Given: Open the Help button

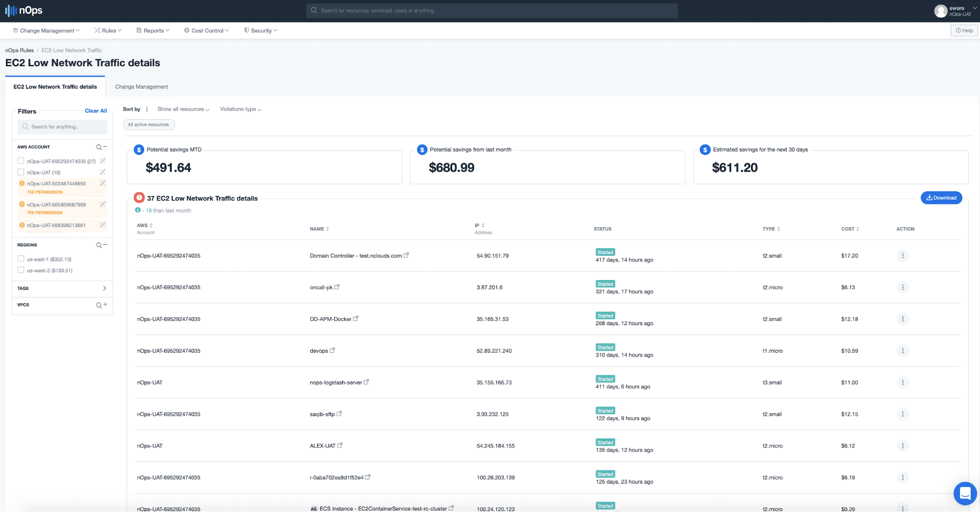Looking at the screenshot, I should pyautogui.click(x=964, y=30).
